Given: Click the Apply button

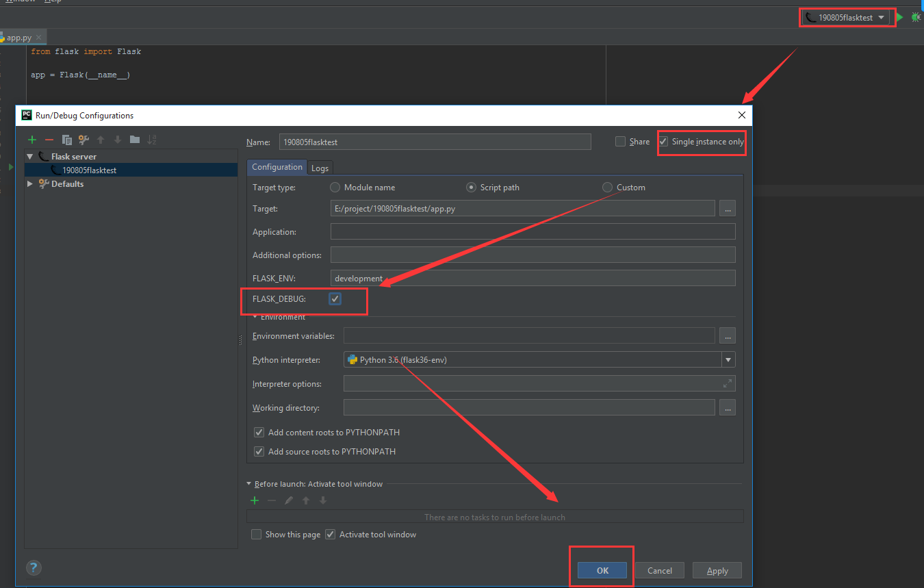Looking at the screenshot, I should tap(717, 571).
